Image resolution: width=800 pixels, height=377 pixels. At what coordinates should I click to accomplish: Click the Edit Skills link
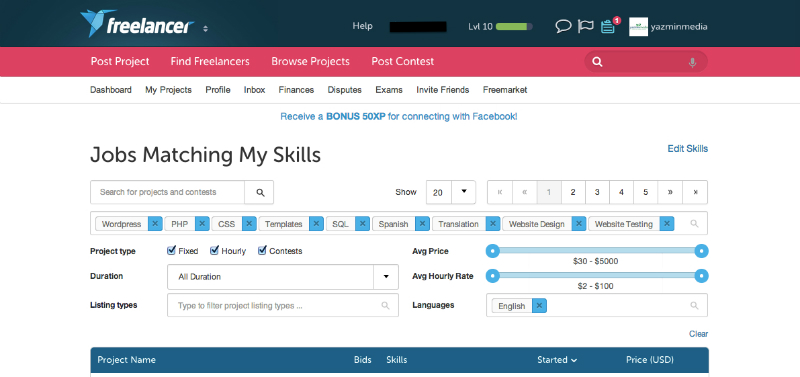pyautogui.click(x=688, y=148)
